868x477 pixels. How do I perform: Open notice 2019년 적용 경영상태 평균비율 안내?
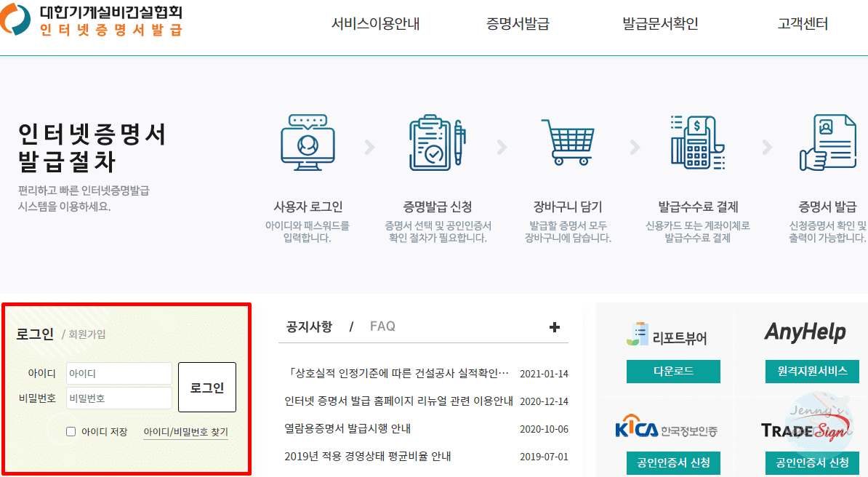pyautogui.click(x=368, y=457)
